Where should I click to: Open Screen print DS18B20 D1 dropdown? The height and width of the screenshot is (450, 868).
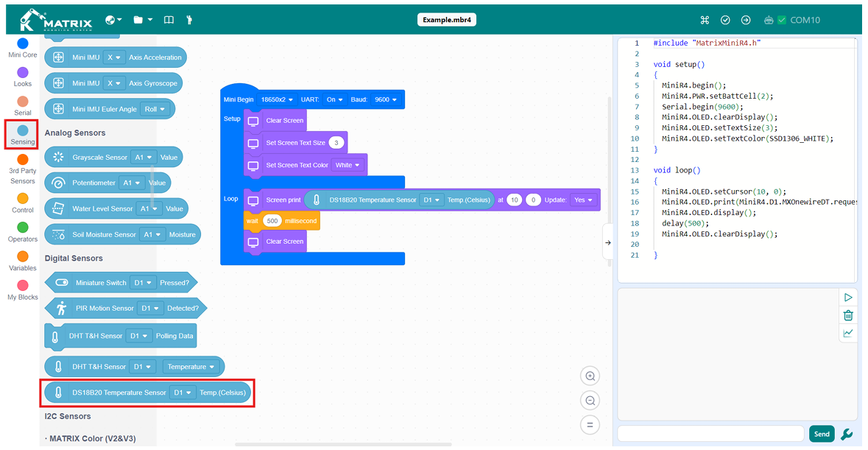tap(431, 200)
